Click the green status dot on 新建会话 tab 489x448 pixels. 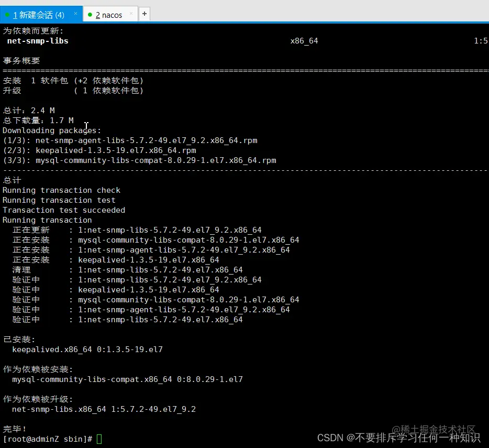coord(7,15)
